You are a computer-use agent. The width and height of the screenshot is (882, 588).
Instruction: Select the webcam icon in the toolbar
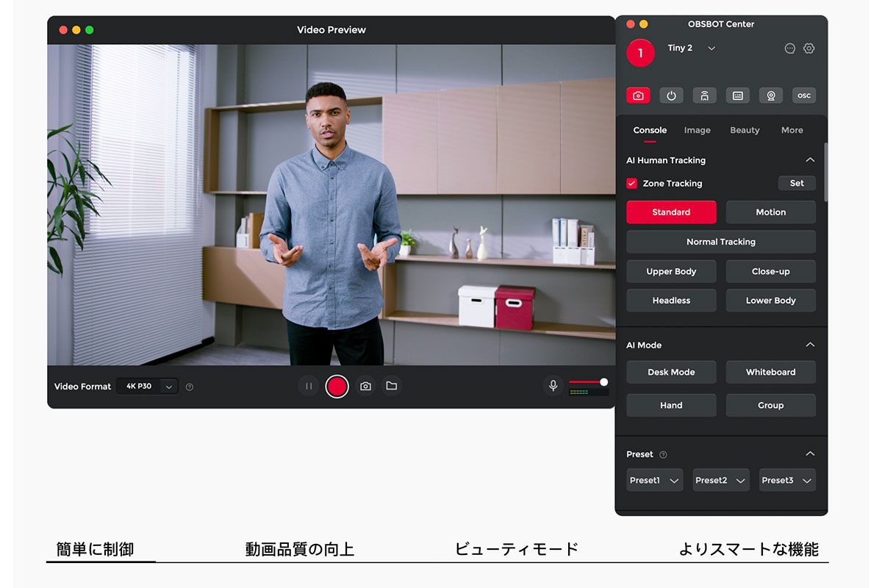click(770, 95)
